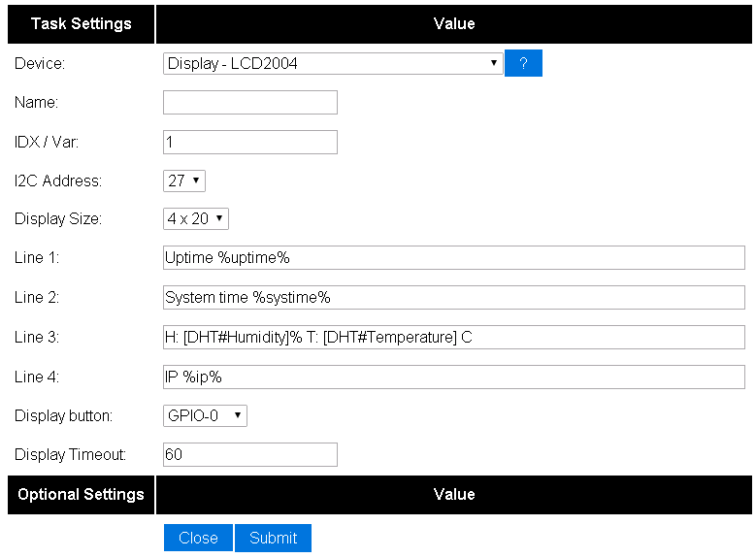This screenshot has height=558, width=756.
Task: Select the Line 2 system time field
Action: pyautogui.click(x=454, y=298)
